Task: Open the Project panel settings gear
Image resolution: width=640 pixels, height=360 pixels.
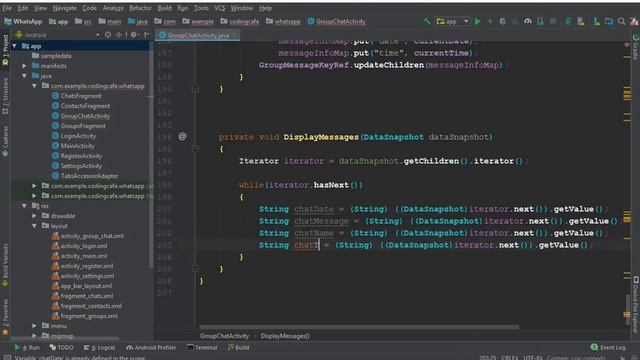Action: pos(133,35)
